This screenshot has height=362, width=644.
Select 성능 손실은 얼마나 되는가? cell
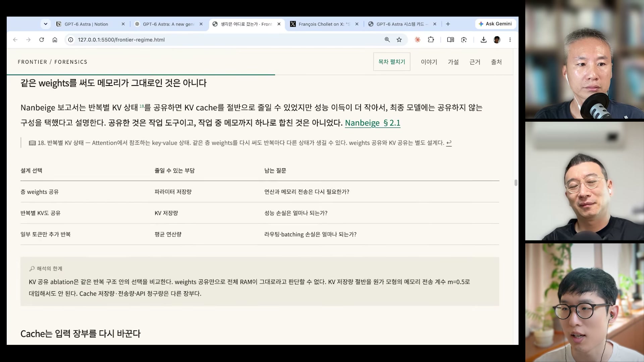point(296,213)
